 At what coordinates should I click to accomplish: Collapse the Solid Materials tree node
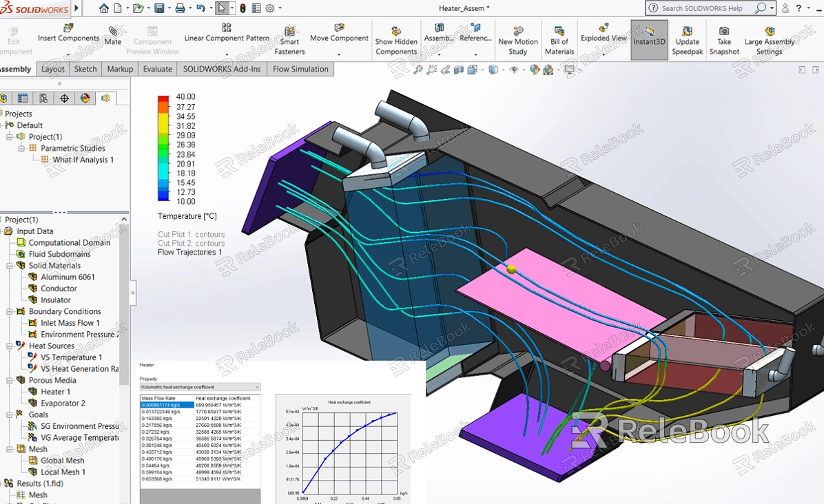10,266
